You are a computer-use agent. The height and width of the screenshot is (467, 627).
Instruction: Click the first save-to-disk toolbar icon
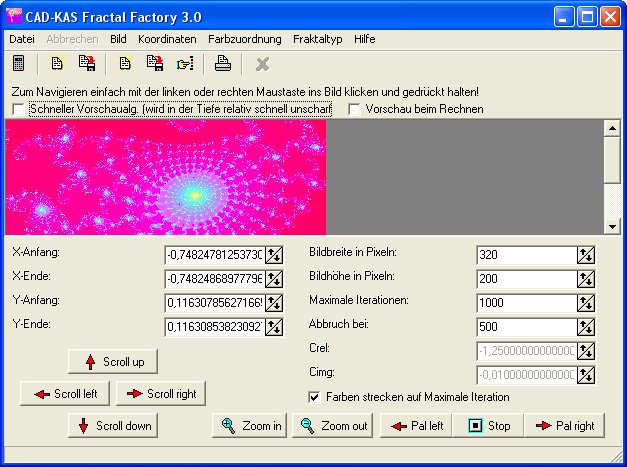[87, 64]
